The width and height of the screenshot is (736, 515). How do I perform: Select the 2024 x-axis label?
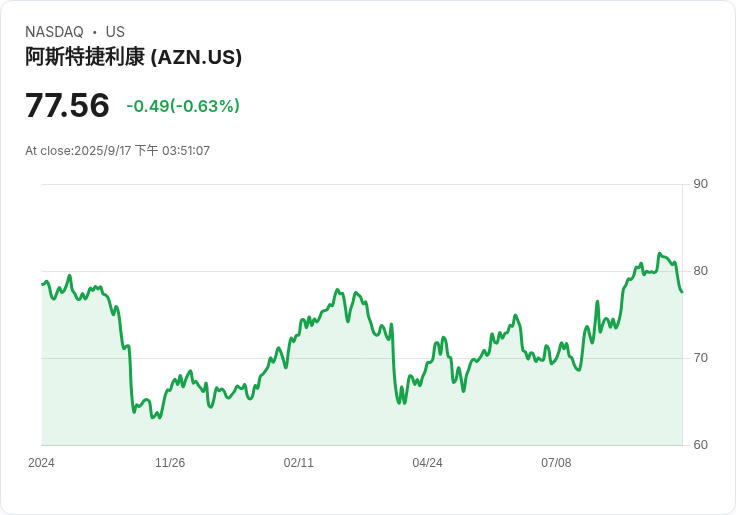[41, 463]
